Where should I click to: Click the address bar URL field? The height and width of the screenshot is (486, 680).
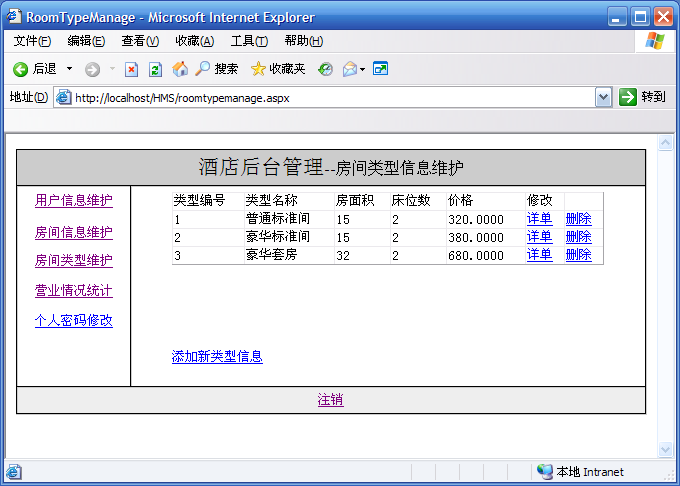pos(330,97)
